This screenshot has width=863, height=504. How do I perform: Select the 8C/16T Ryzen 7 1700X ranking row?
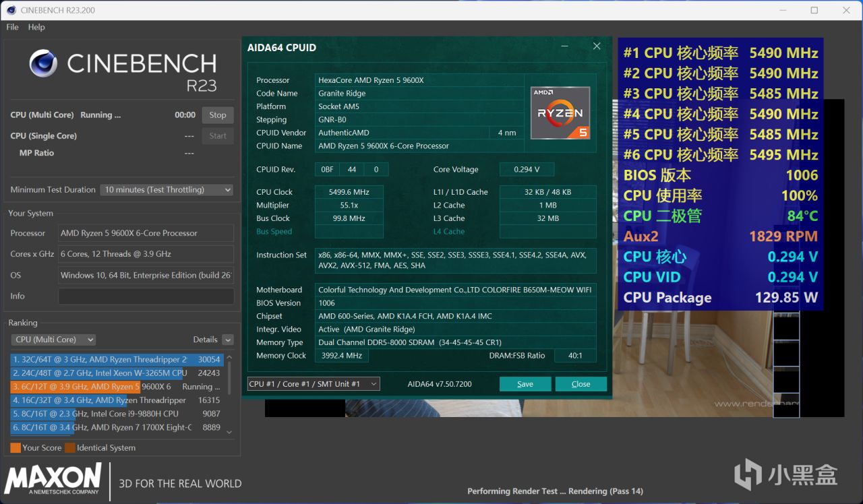pyautogui.click(x=117, y=427)
